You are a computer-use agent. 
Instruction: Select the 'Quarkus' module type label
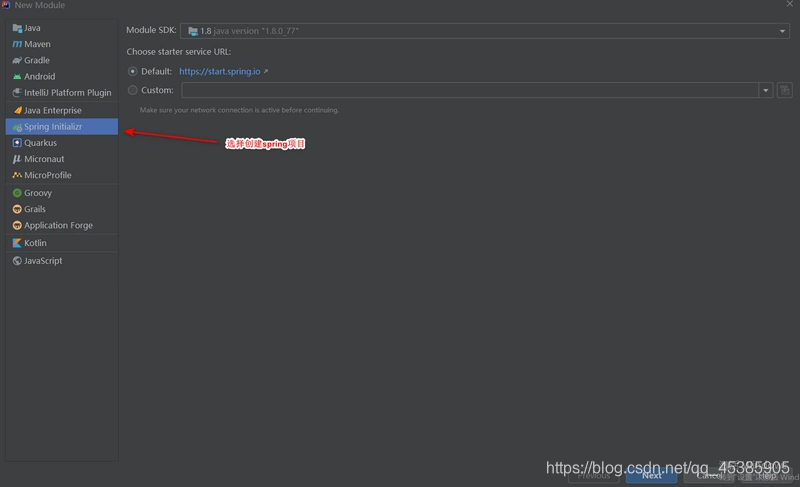[x=40, y=143]
